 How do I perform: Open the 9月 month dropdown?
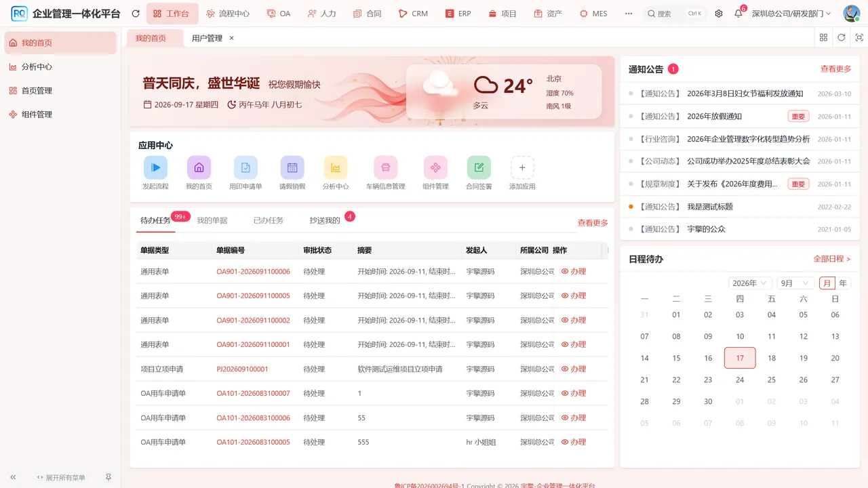(795, 283)
